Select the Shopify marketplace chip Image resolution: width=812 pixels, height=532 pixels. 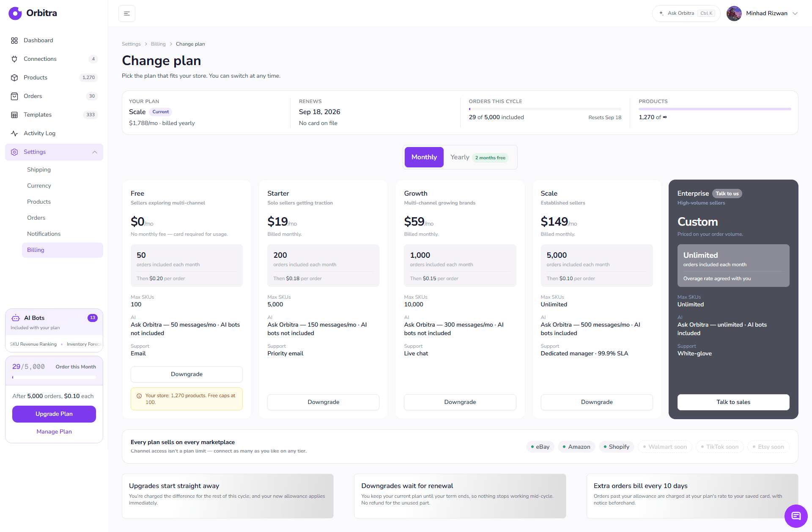click(x=616, y=447)
